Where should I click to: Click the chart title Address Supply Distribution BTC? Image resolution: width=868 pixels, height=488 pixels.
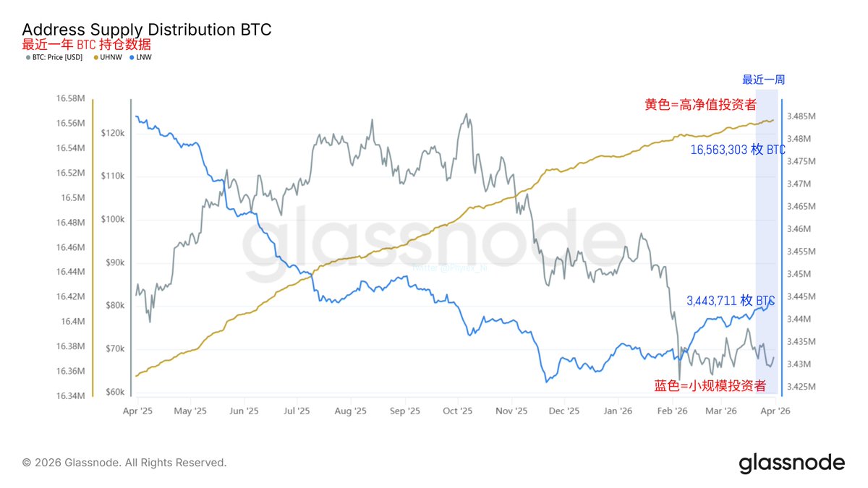[147, 30]
